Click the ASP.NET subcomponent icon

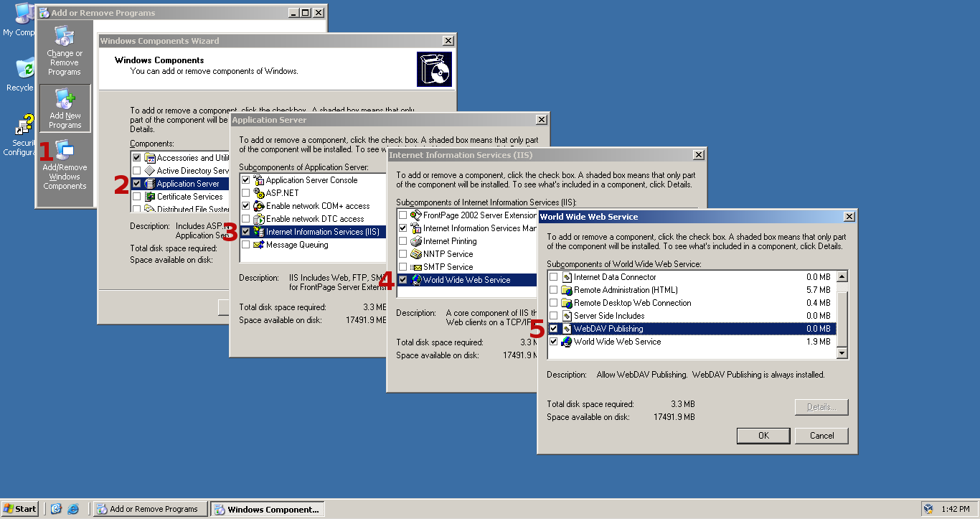[259, 193]
